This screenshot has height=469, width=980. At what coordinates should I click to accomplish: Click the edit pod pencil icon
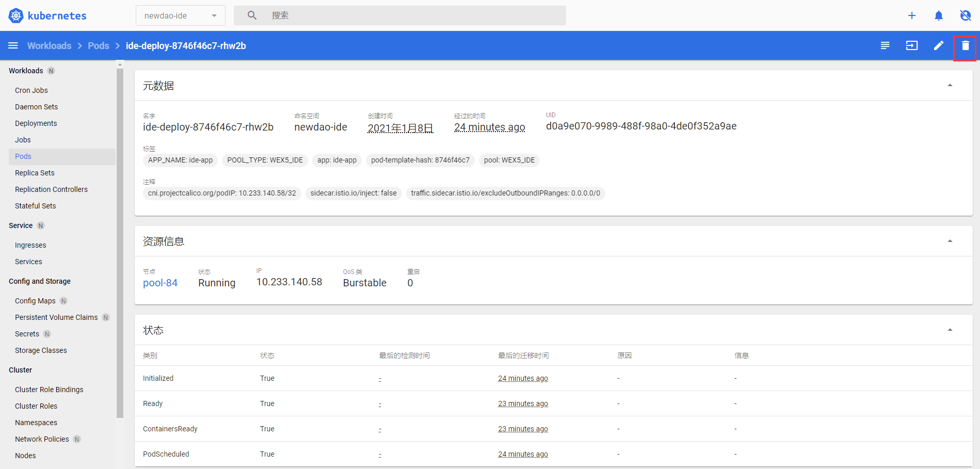point(938,46)
